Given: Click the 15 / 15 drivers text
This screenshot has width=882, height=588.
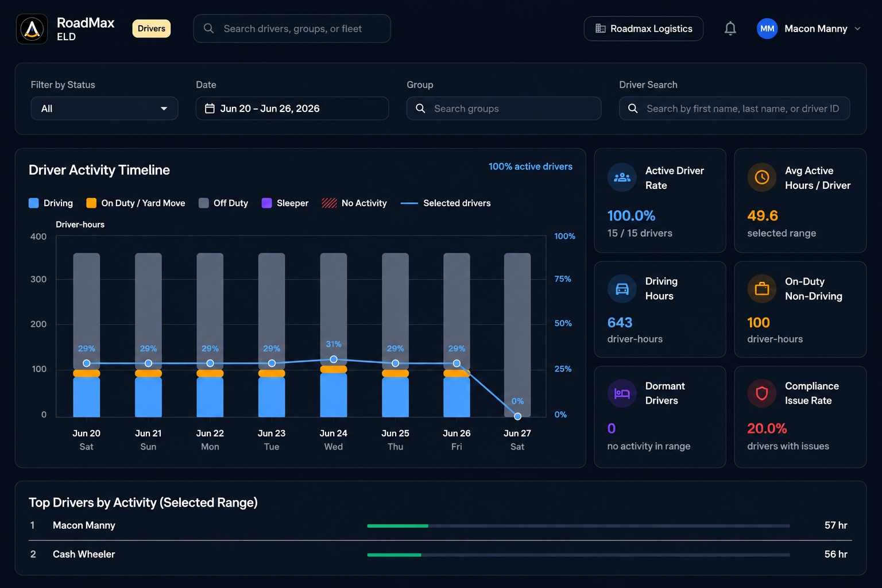Looking at the screenshot, I should pyautogui.click(x=640, y=233).
